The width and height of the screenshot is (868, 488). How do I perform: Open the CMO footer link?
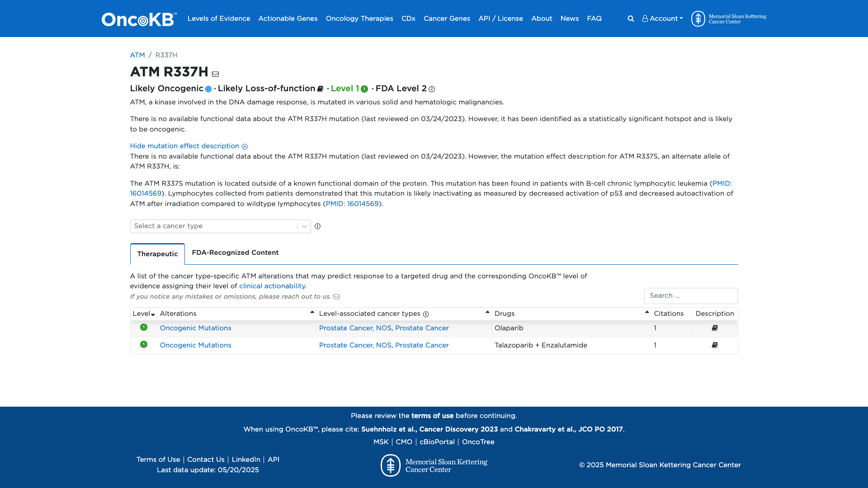pos(404,442)
